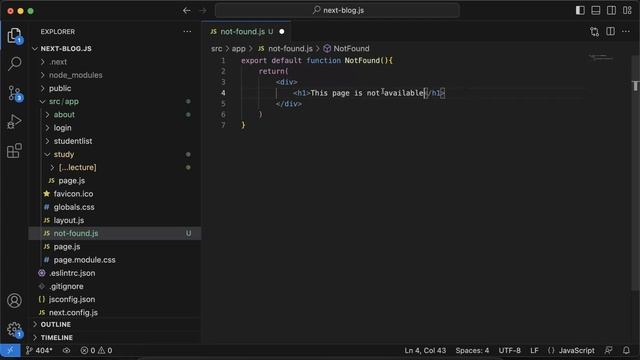Open the Manage gear menu

14,329
